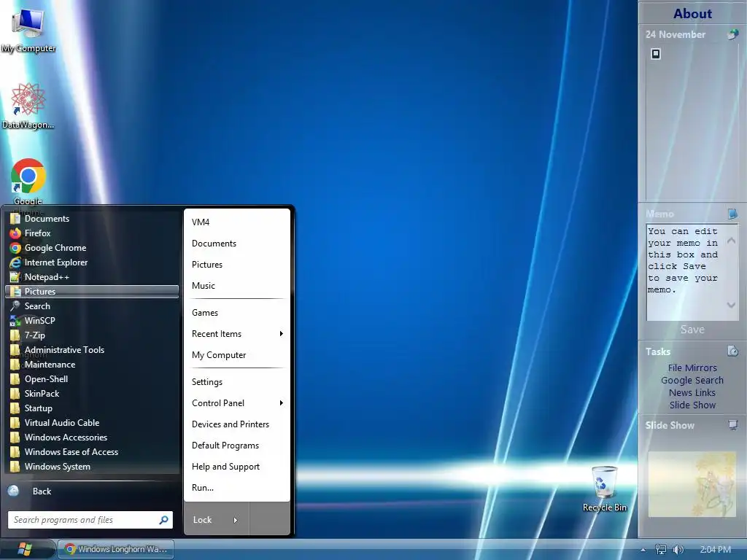Click the Notepad++ icon in programs list
Viewport: 747px width, 560px height.
[15, 277]
